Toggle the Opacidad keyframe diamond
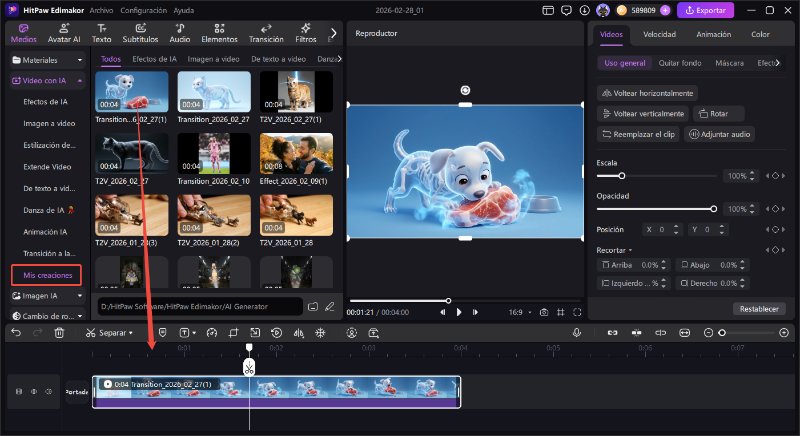Viewport: 800px width, 436px height. (x=776, y=208)
